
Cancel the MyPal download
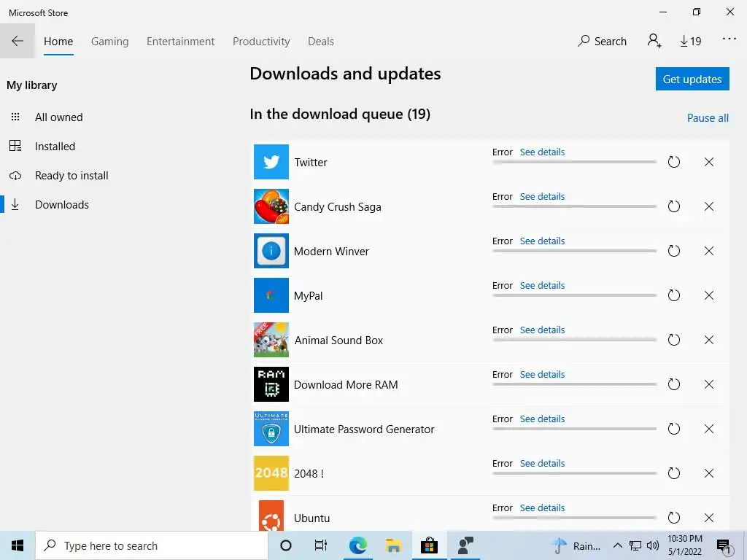pos(709,295)
